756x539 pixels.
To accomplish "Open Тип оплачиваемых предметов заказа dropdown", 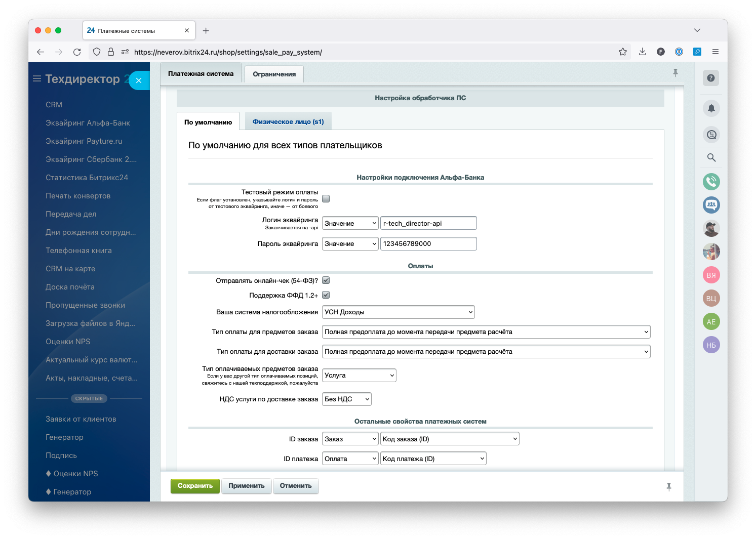I will pos(359,376).
